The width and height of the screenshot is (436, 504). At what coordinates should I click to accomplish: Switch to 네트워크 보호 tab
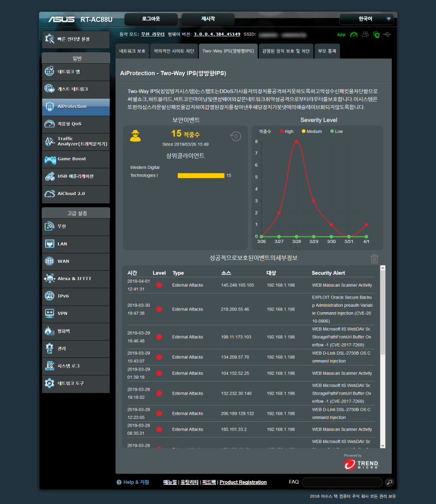[x=132, y=51]
